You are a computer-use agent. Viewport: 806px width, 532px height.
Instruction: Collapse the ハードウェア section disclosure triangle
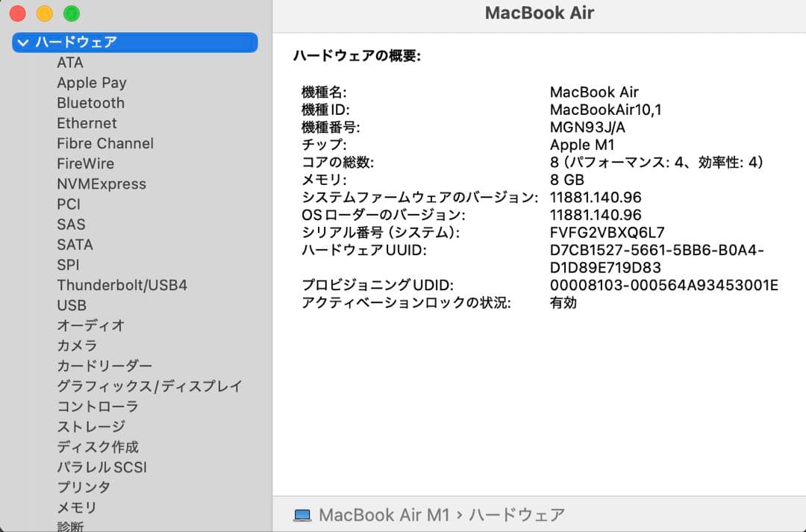click(x=23, y=43)
